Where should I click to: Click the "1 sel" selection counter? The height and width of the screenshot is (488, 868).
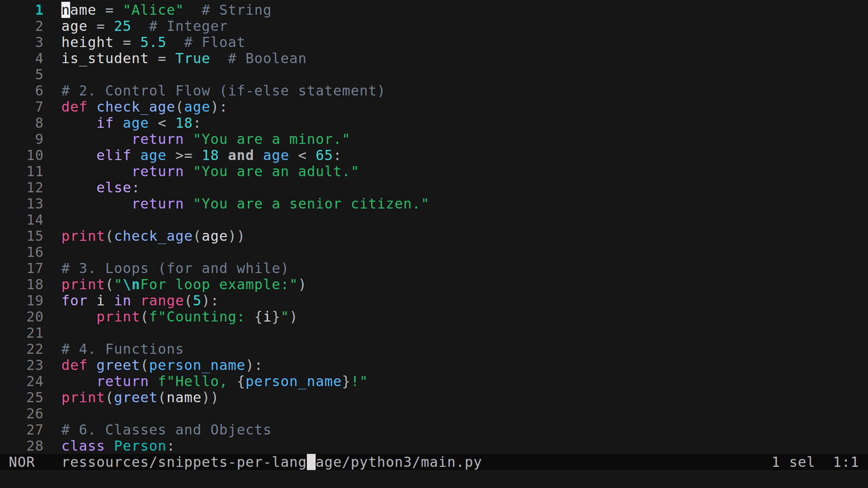793,462
